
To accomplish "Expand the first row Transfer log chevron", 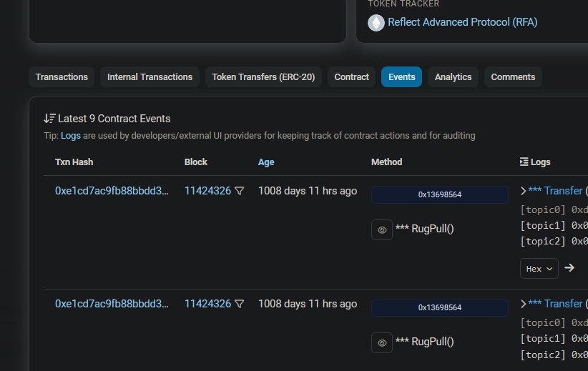I will pos(523,191).
